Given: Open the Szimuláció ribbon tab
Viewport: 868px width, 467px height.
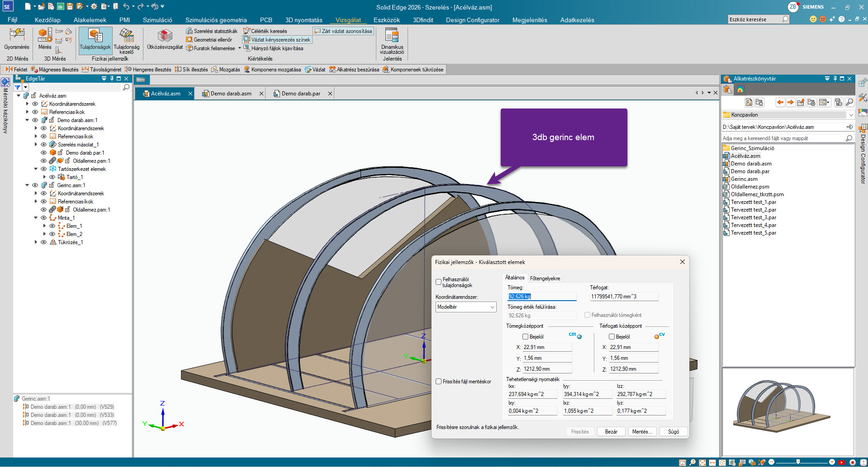Looking at the screenshot, I should [157, 20].
